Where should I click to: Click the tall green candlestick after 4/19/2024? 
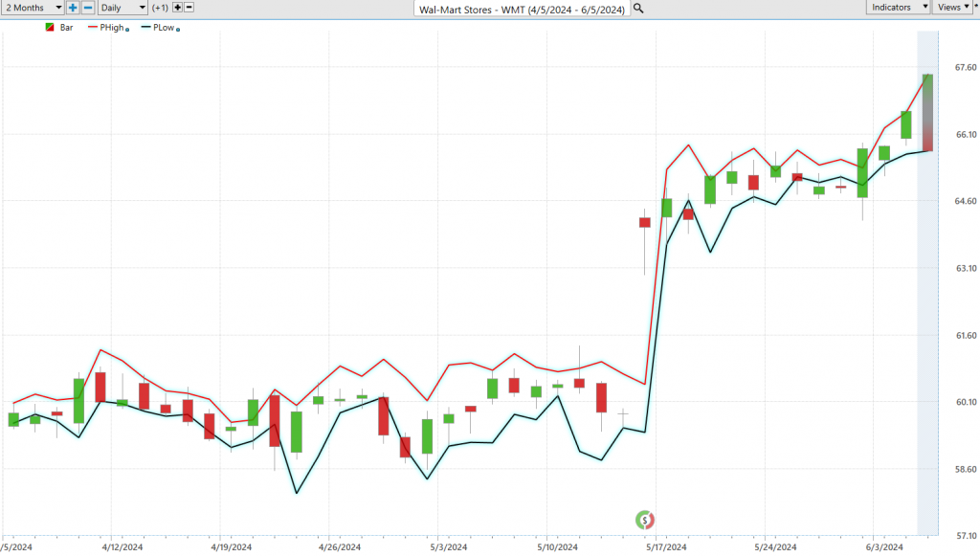click(x=297, y=432)
